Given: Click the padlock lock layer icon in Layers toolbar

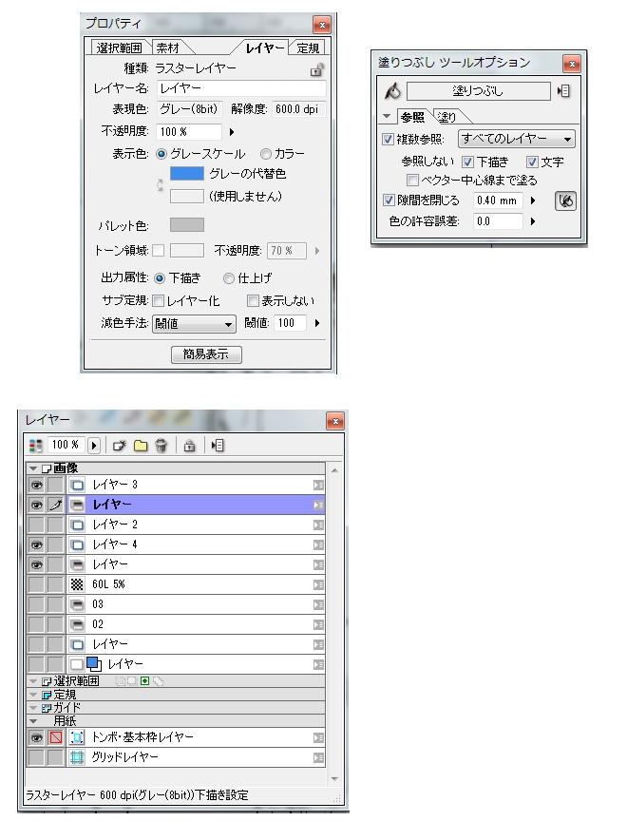Looking at the screenshot, I should point(189,445).
